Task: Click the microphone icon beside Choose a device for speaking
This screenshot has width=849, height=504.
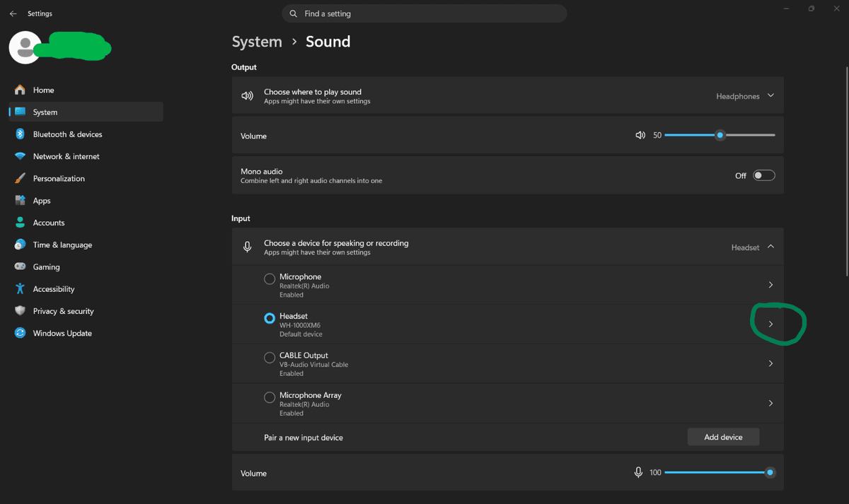Action: pos(247,247)
